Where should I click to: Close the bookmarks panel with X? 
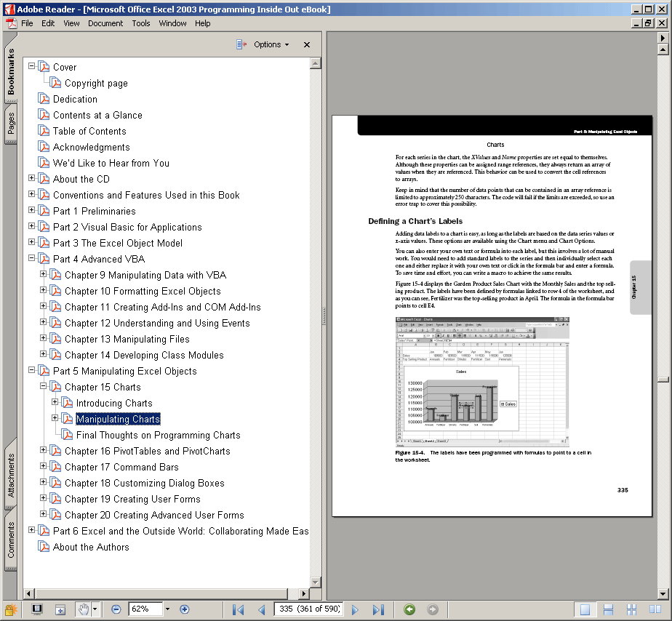(307, 44)
